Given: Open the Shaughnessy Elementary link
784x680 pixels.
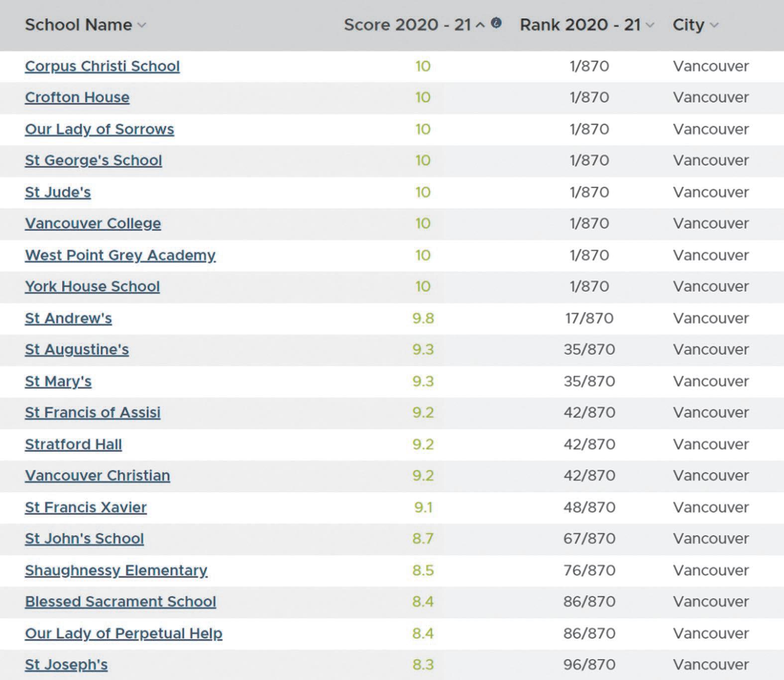Looking at the screenshot, I should pos(116,570).
